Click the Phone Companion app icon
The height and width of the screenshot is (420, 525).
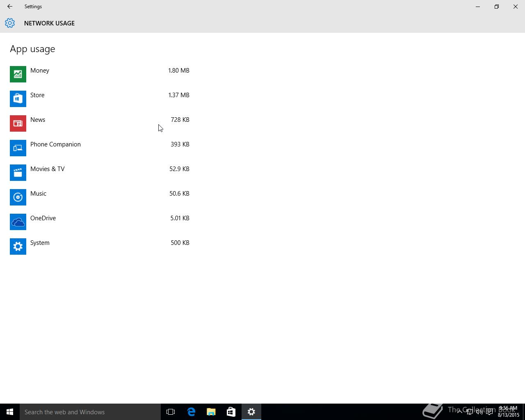click(x=18, y=148)
